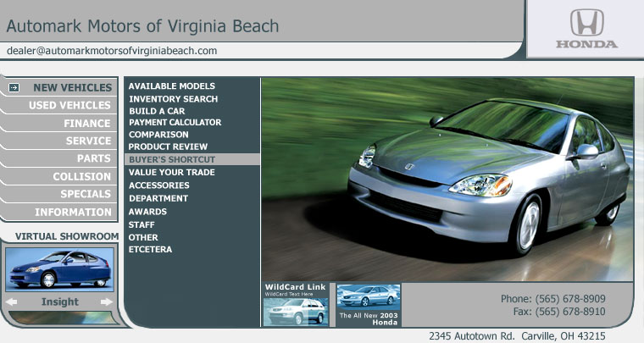Open the Department link
The height and width of the screenshot is (343, 644).
tap(158, 198)
